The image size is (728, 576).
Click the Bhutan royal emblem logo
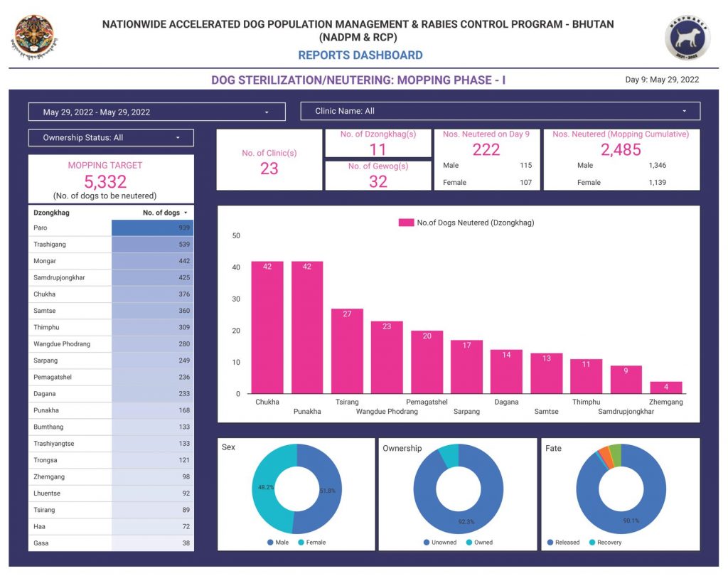tap(34, 37)
